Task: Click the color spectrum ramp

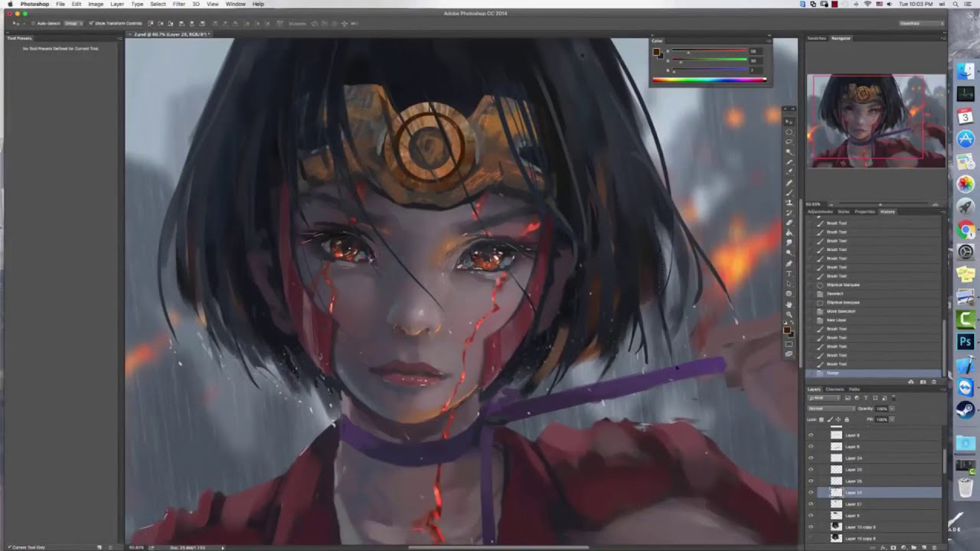Action: pos(709,80)
